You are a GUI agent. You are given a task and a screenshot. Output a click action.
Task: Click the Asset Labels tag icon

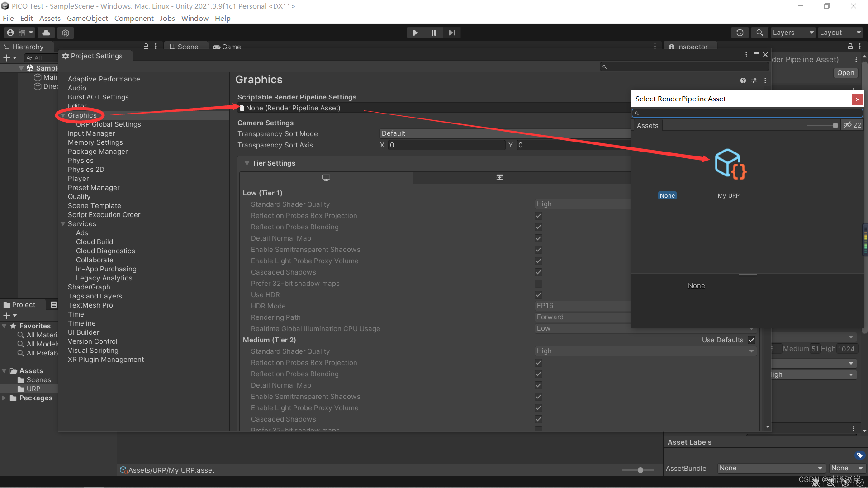pos(859,455)
